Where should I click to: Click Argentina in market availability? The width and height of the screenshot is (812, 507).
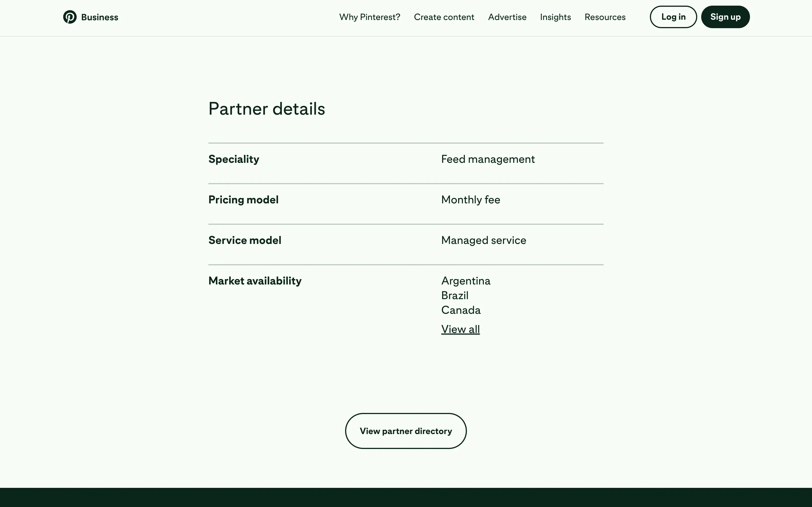coord(465,281)
